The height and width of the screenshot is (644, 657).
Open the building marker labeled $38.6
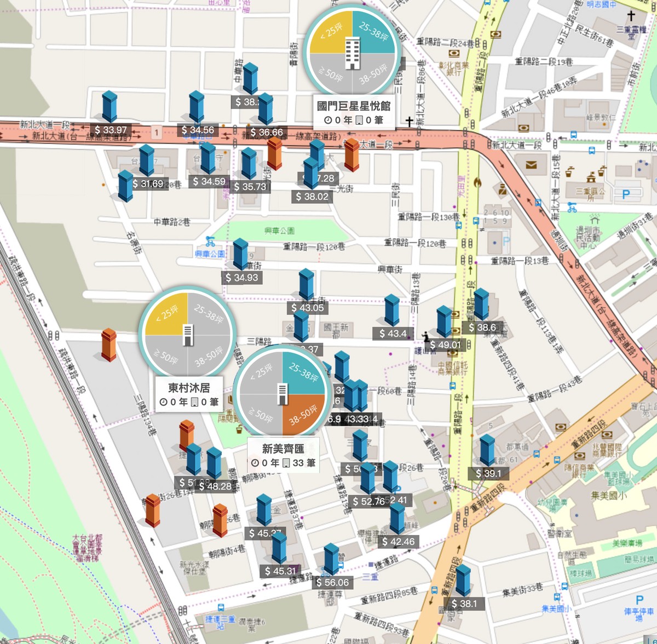481,304
